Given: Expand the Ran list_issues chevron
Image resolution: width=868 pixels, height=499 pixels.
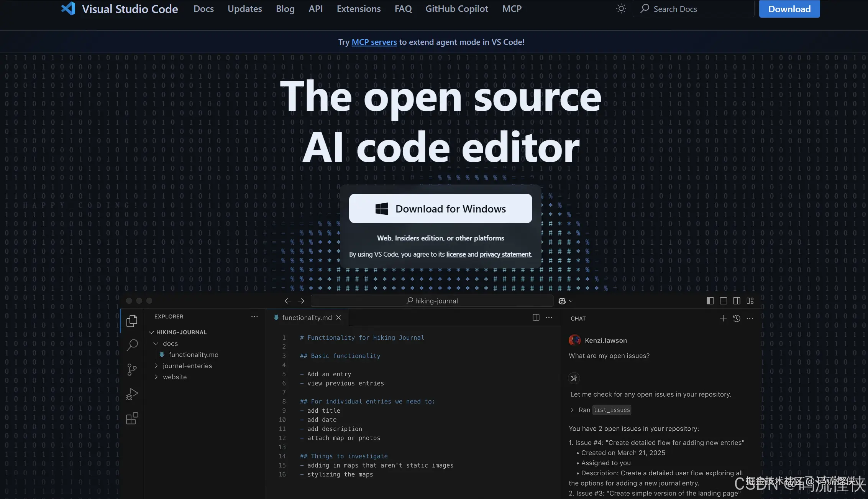Looking at the screenshot, I should (572, 410).
